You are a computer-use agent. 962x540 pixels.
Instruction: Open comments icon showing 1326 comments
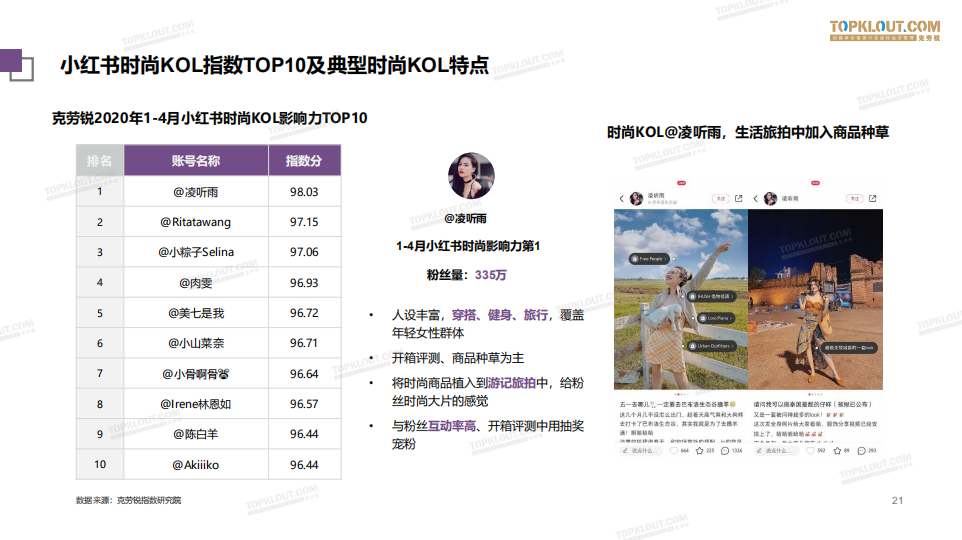point(725,450)
